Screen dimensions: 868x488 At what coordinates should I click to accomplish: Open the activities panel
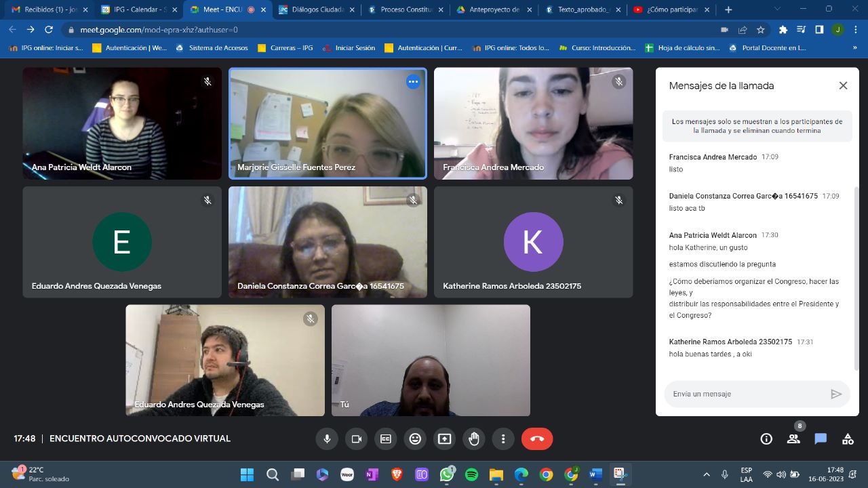click(848, 439)
